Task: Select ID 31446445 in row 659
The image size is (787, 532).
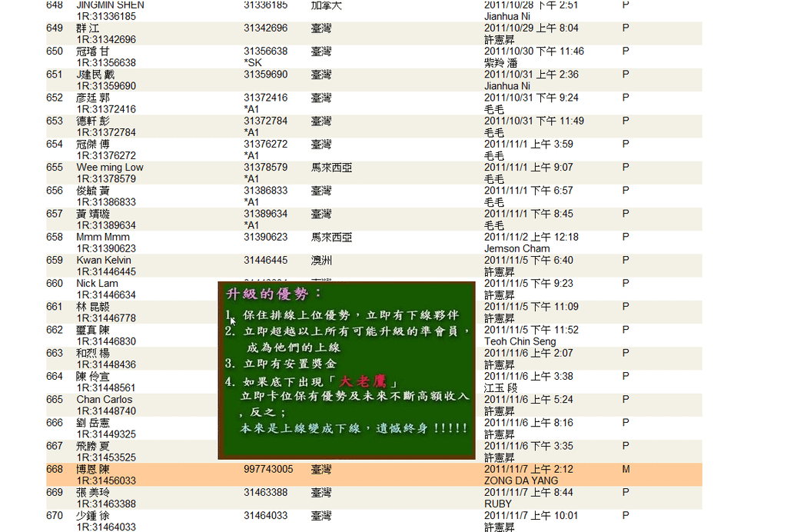Action: (x=265, y=260)
